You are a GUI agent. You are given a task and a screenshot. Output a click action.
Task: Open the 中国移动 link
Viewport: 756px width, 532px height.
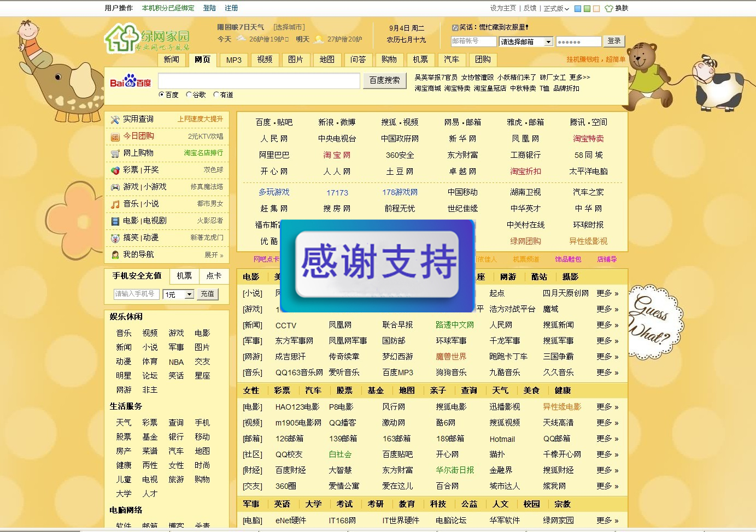[462, 192]
